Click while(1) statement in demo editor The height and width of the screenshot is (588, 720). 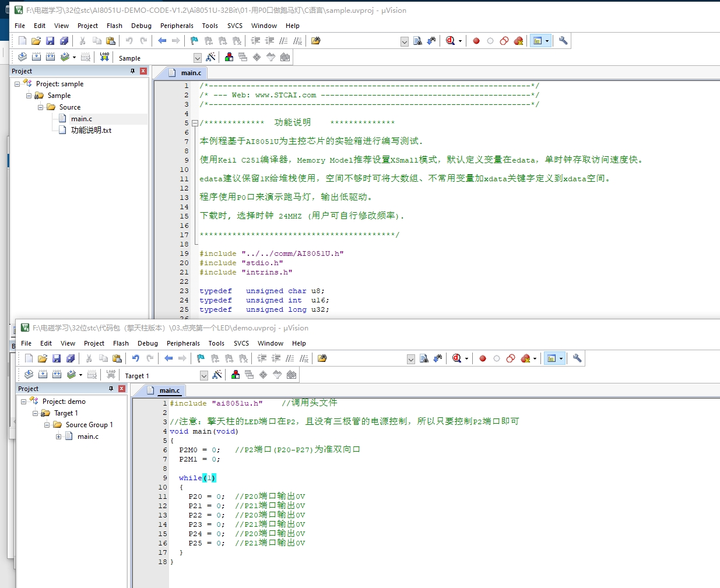click(x=197, y=478)
